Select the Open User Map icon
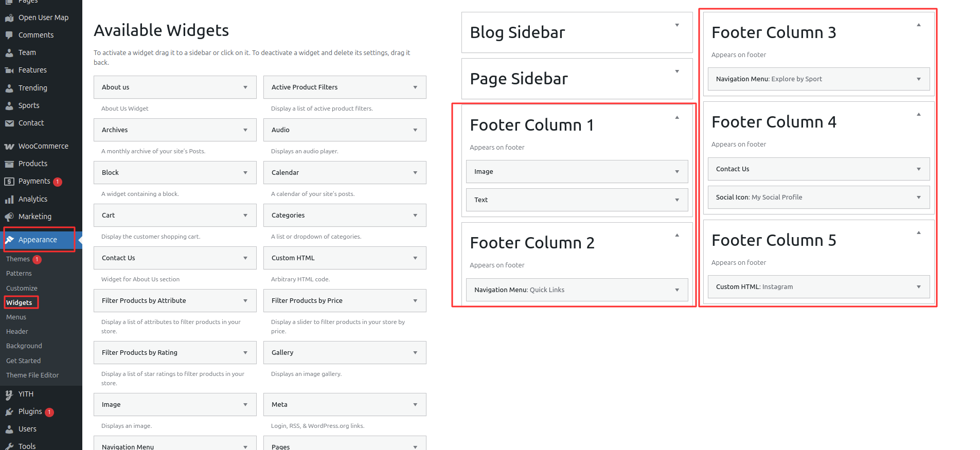Image resolution: width=980 pixels, height=450 pixels. [x=9, y=17]
